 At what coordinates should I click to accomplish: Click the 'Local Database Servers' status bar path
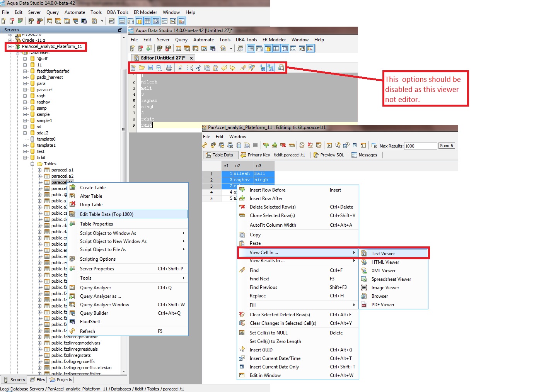pos(22,389)
